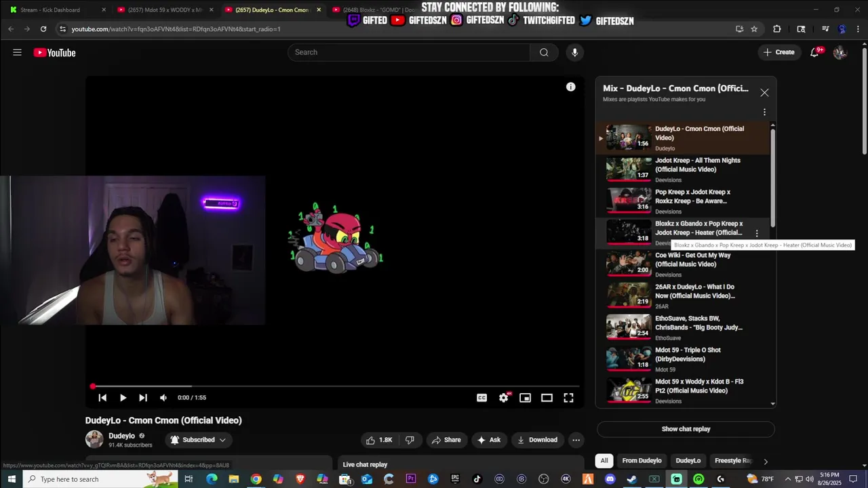Open more actions ellipsis under video
Image resolution: width=868 pixels, height=488 pixels.
pyautogui.click(x=576, y=440)
